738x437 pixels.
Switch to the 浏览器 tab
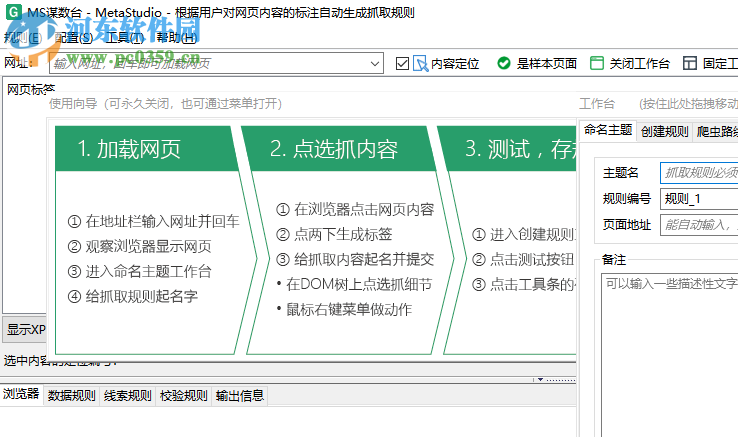(21, 394)
